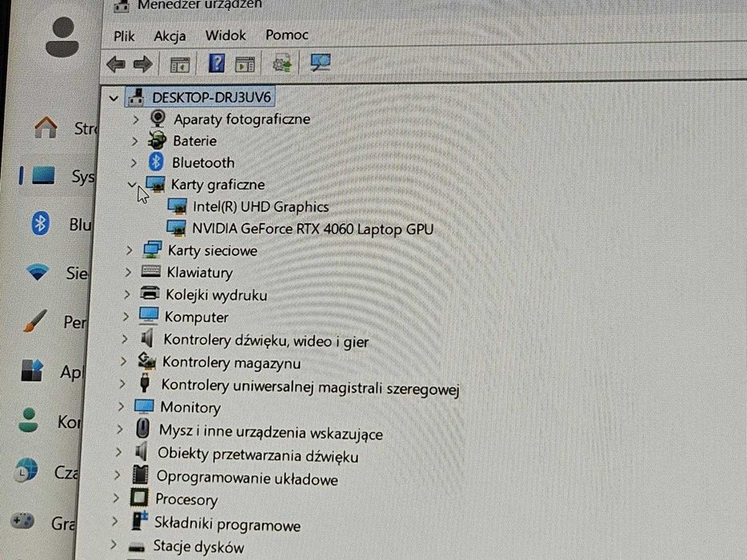Click the drive icon beside Stacje dysków
Image resolution: width=747 pixels, height=560 pixels.
[136, 547]
